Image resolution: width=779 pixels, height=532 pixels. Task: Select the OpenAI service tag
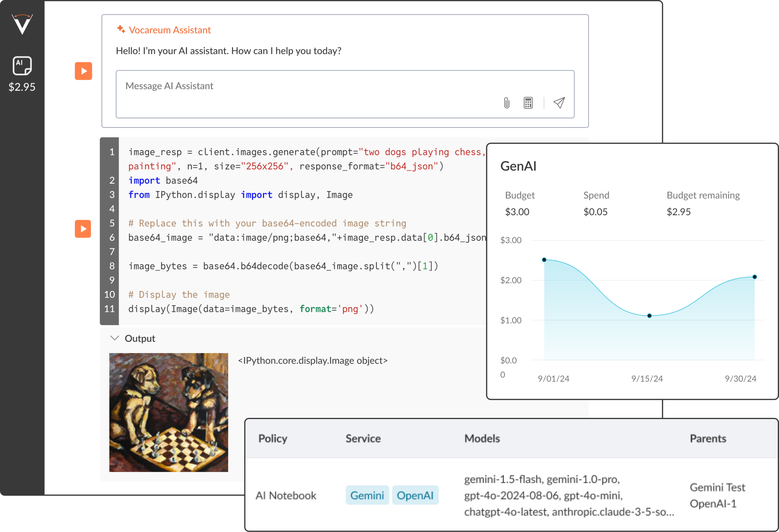coord(415,495)
